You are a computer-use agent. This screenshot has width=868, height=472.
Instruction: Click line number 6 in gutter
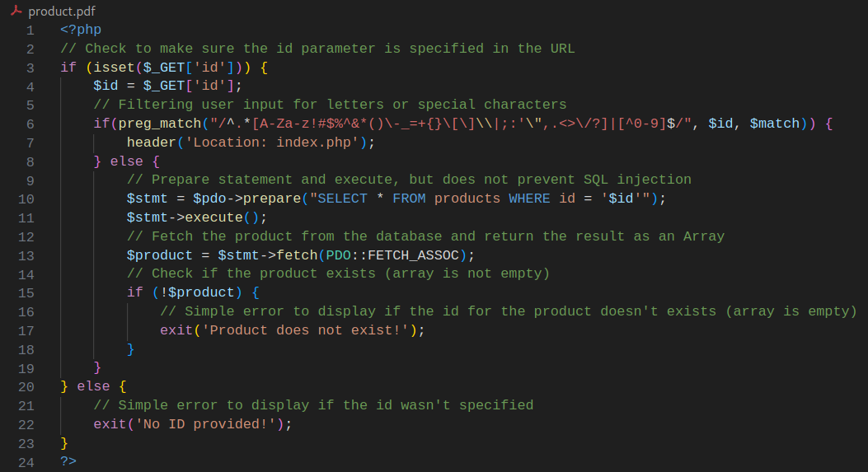(x=30, y=124)
